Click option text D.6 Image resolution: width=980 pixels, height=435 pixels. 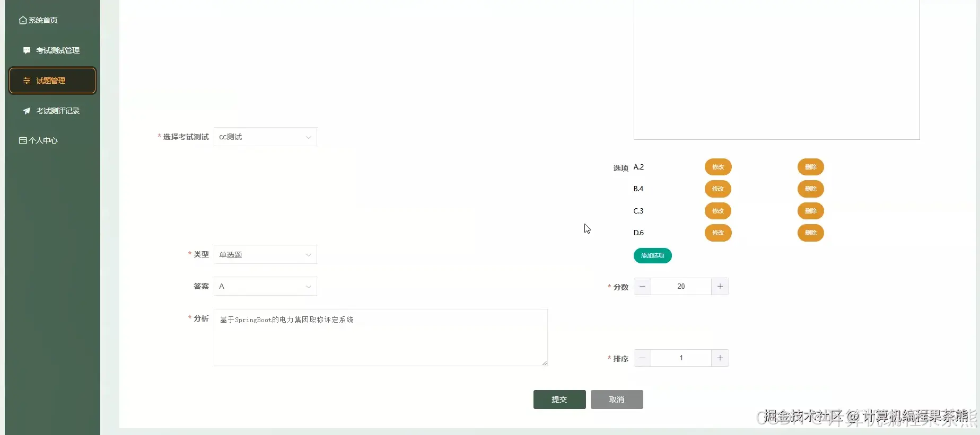(x=638, y=233)
